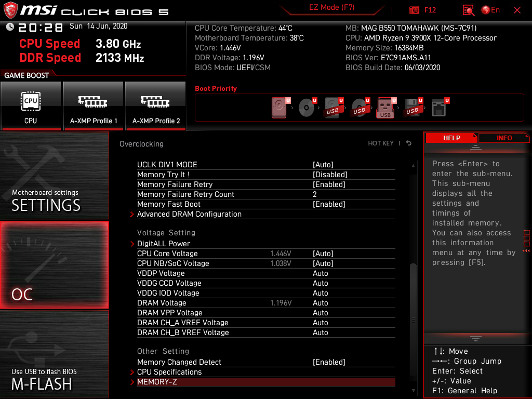This screenshot has height=399, width=532.
Task: Enable A-XMP Profile 1
Action: click(x=94, y=106)
